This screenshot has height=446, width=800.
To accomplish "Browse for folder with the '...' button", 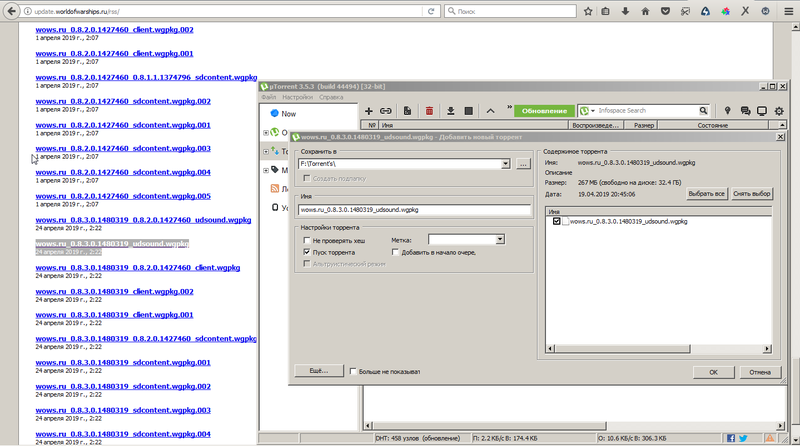I will click(523, 164).
